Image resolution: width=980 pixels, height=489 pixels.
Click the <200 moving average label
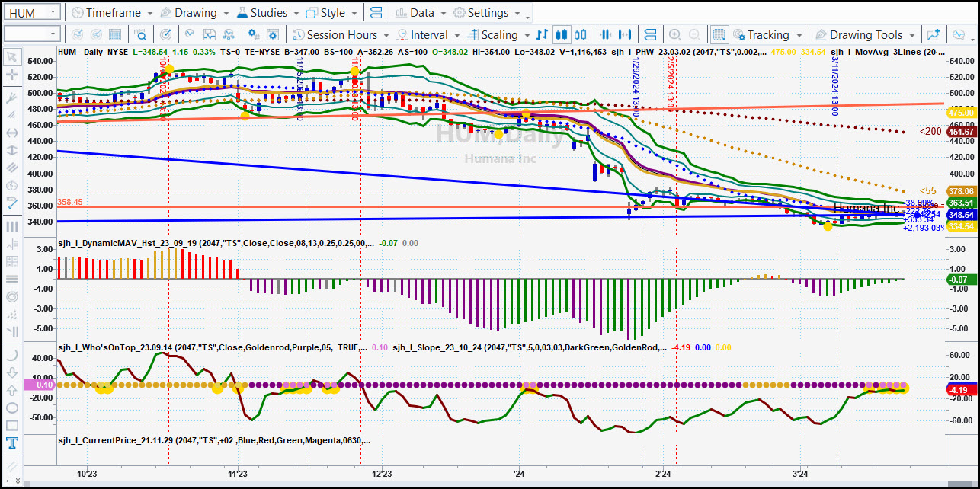[x=930, y=132]
